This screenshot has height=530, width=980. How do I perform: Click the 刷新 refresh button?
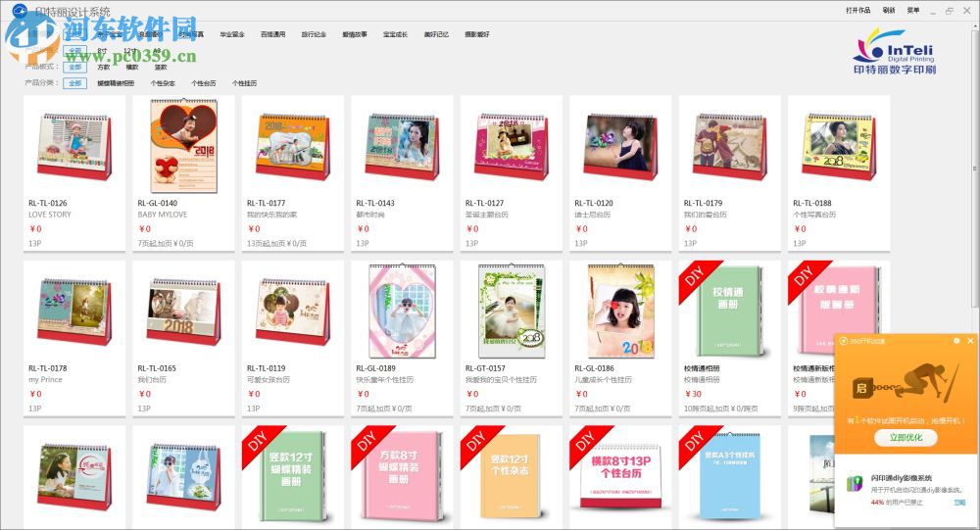point(889,11)
